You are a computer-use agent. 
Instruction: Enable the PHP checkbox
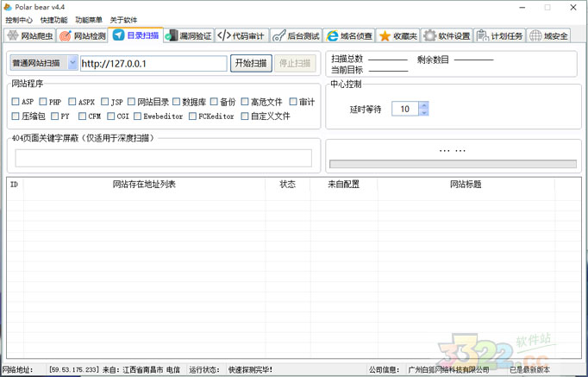click(x=41, y=102)
